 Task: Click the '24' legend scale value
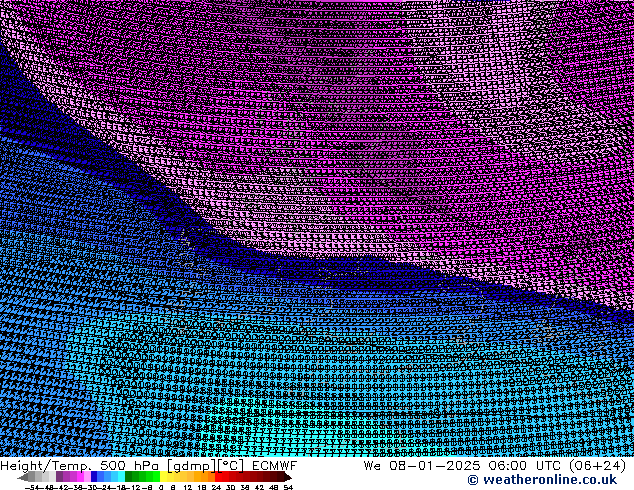216,487
